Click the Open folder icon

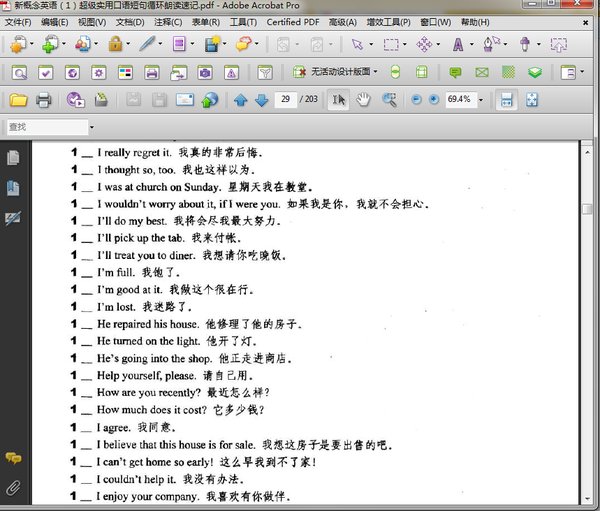point(17,100)
